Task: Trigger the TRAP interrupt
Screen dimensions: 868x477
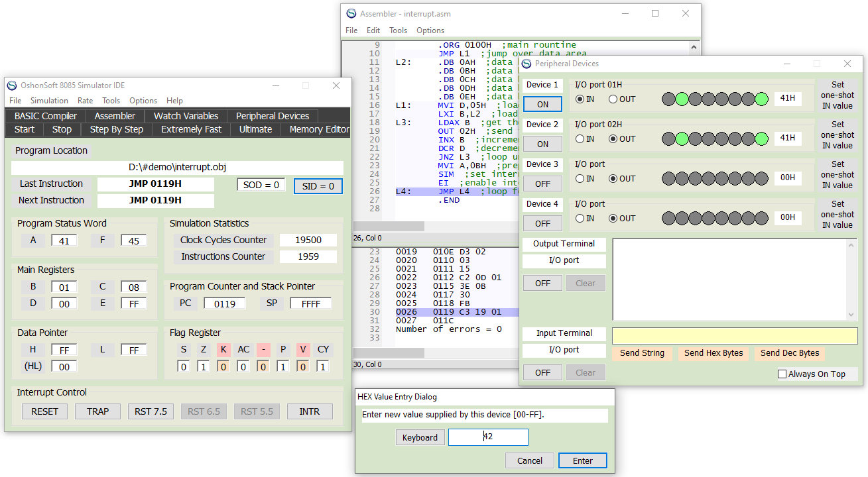Action: (97, 411)
